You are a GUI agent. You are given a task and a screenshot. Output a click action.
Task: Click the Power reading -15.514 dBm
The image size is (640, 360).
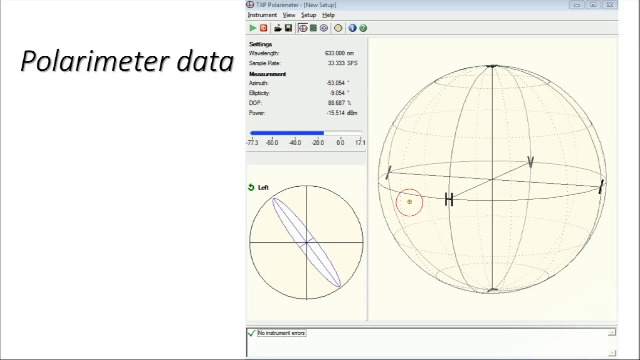[342, 113]
